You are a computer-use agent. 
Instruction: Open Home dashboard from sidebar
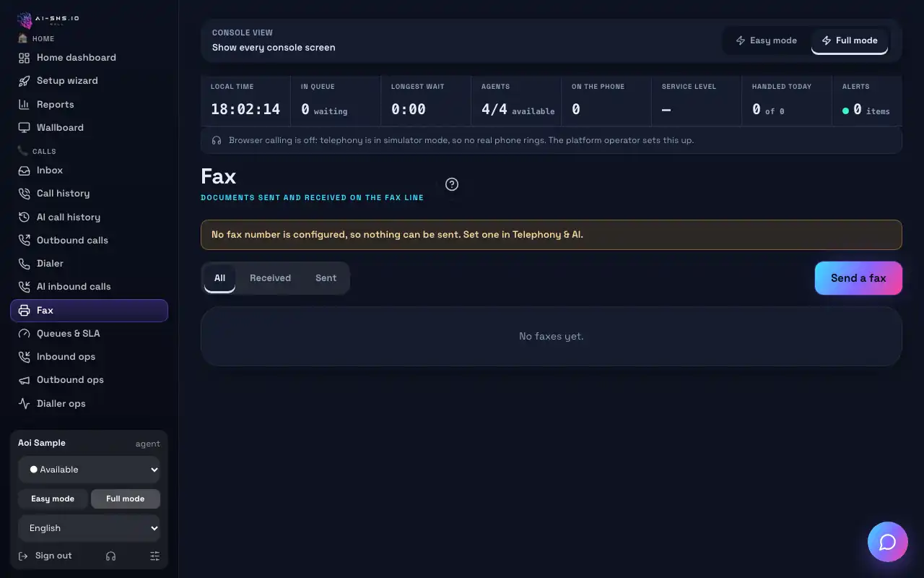point(89,58)
